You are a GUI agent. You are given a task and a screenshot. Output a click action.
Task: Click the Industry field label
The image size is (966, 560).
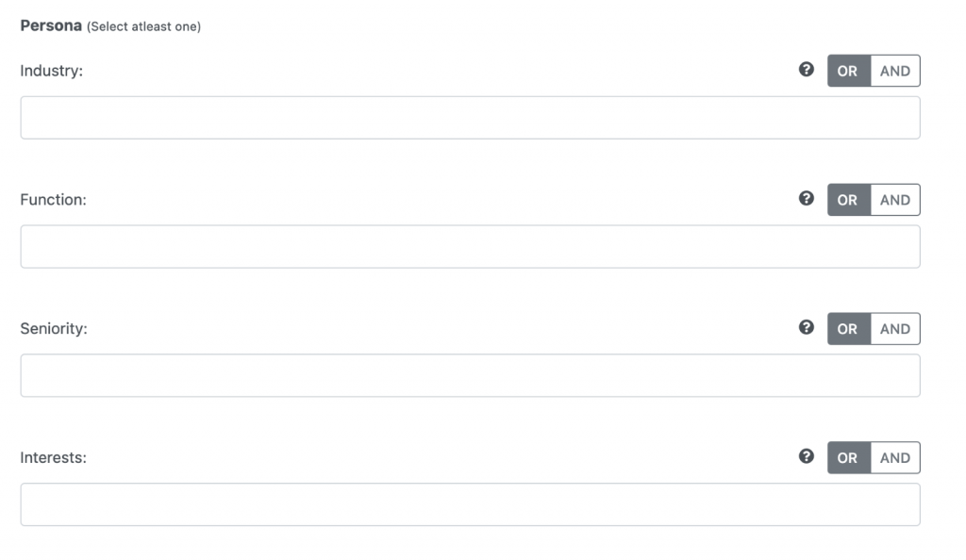52,71
